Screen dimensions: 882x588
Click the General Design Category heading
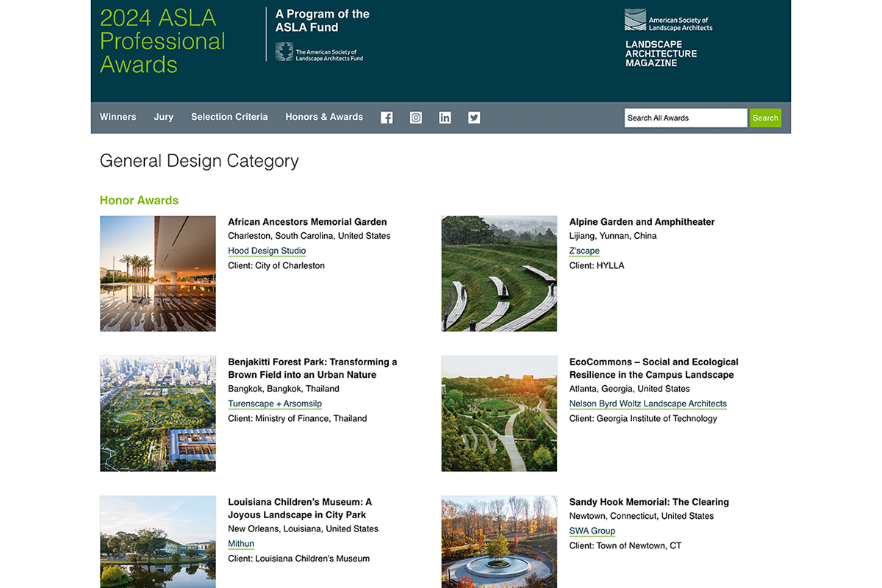(199, 161)
